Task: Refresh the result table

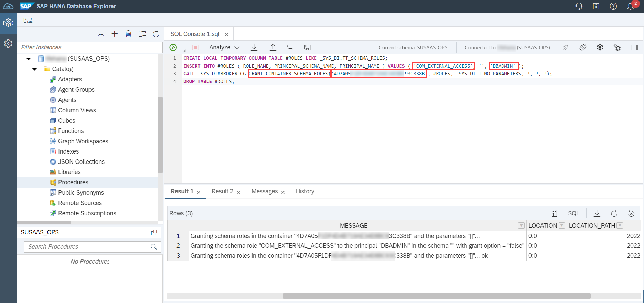Action: (614, 213)
